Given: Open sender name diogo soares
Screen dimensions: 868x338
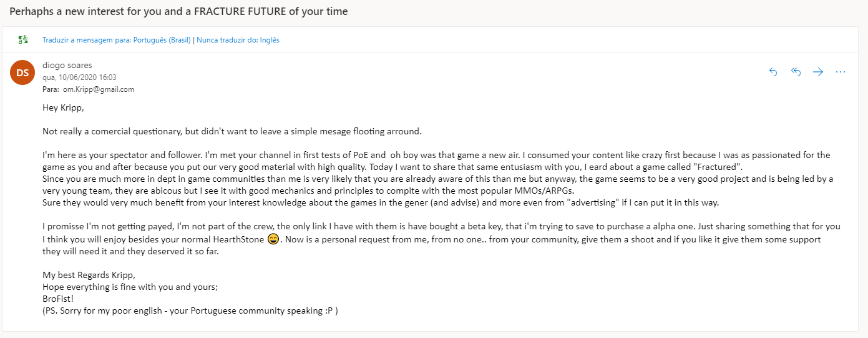Looking at the screenshot, I should coord(67,65).
